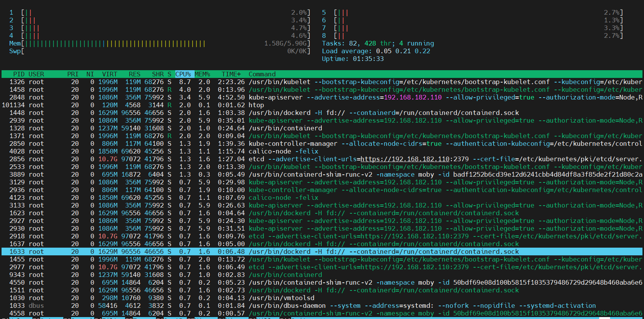The width and height of the screenshot is (644, 319).
Task: Click the CPU 8 usage meter
Action: tap(473, 35)
